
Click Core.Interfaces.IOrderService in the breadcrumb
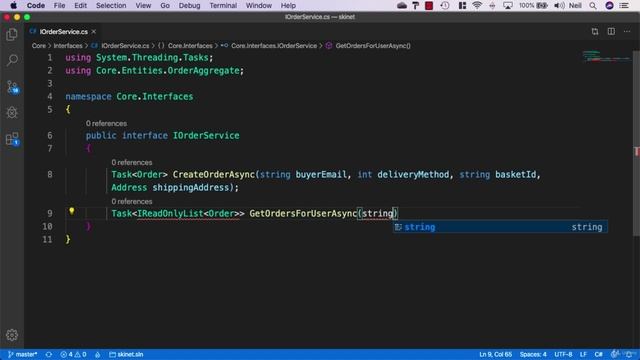click(274, 46)
